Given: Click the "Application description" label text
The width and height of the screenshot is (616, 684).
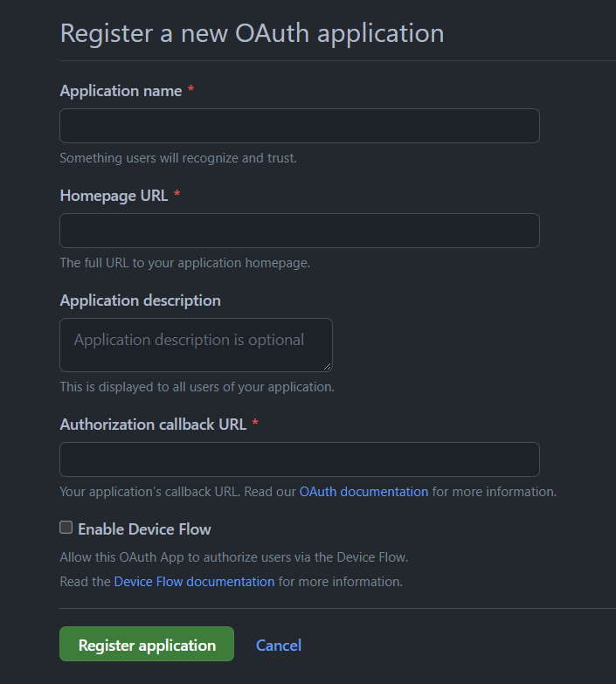Looking at the screenshot, I should click(x=140, y=301).
